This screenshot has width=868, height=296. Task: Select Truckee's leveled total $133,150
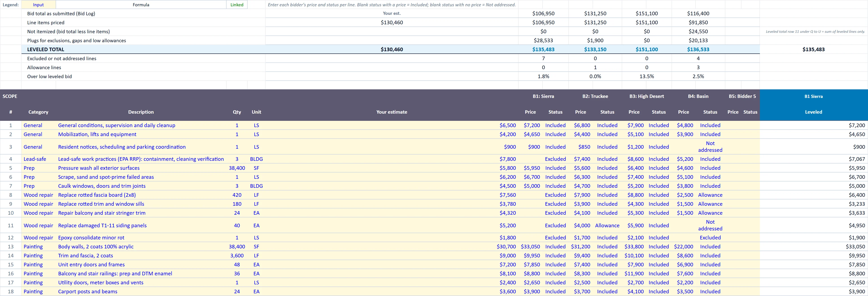[x=595, y=49]
